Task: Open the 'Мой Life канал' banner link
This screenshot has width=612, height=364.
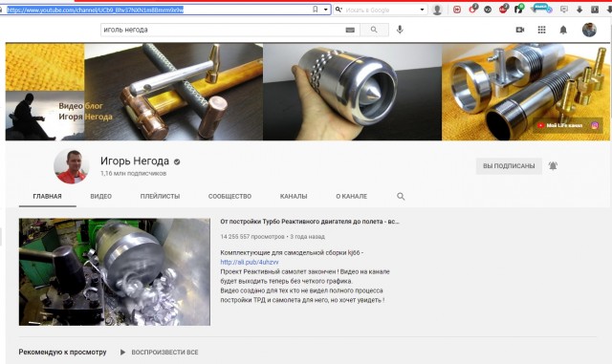Action: click(x=559, y=125)
